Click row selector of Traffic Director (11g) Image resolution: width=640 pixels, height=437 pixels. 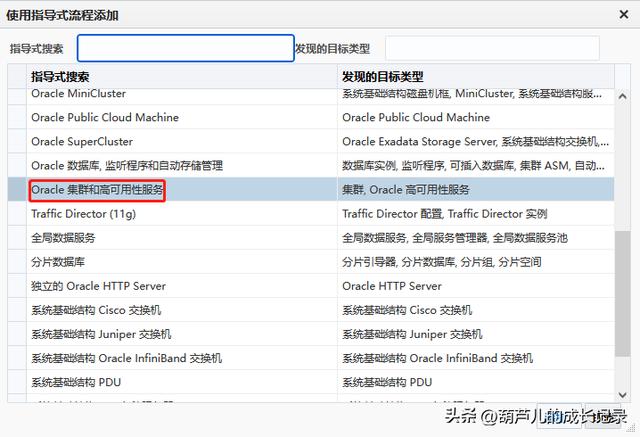pyautogui.click(x=17, y=213)
